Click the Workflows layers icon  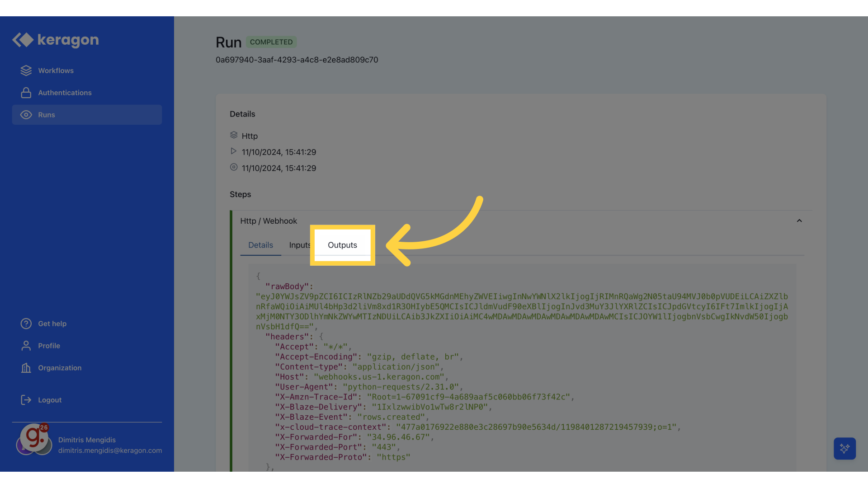26,70
